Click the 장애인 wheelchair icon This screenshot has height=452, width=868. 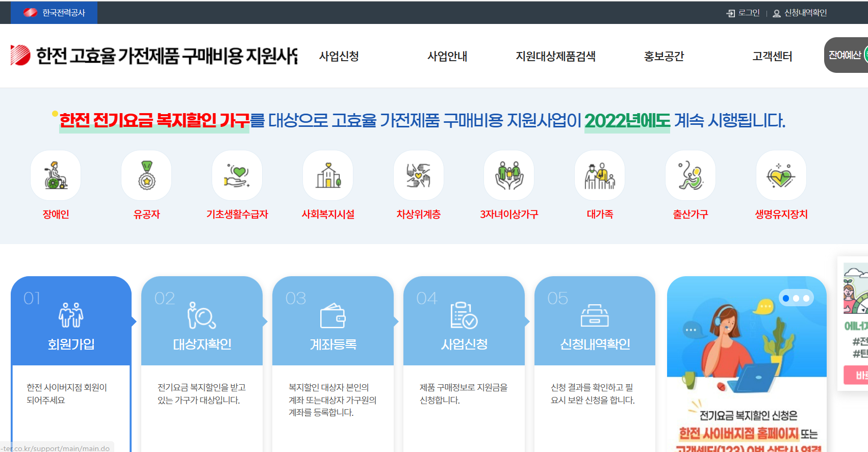(56, 175)
